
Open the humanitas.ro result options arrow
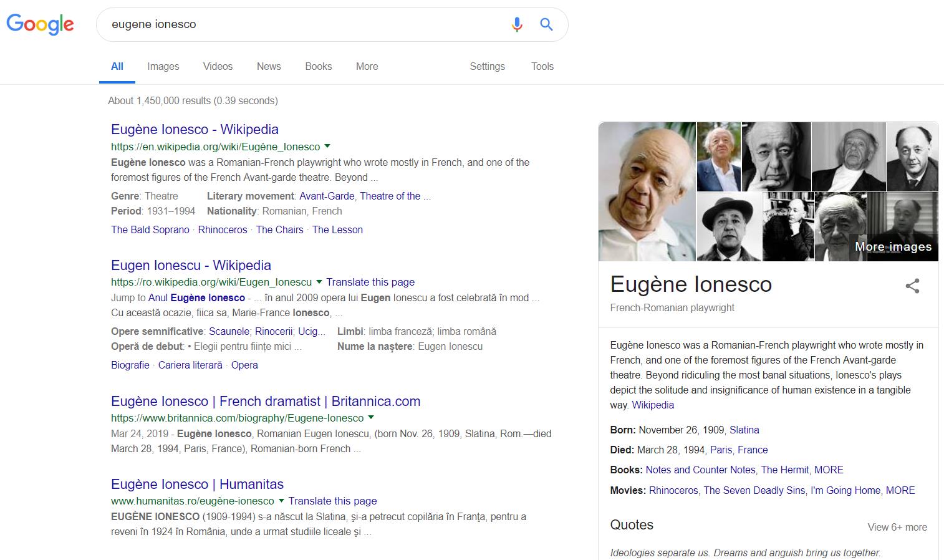[x=281, y=501]
